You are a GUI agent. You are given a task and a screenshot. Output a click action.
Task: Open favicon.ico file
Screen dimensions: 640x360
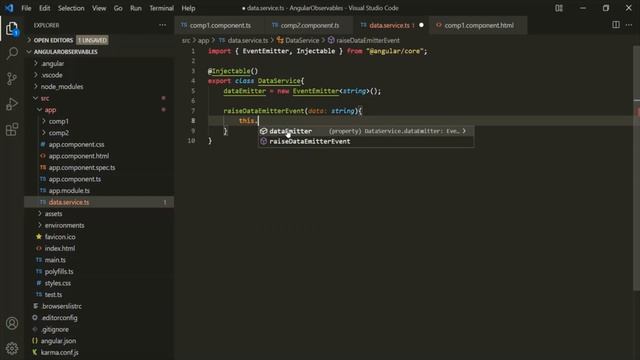coord(60,237)
